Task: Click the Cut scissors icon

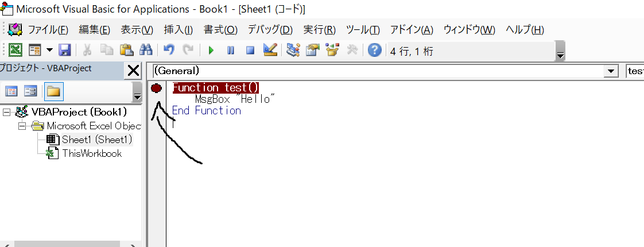Action: (87, 51)
